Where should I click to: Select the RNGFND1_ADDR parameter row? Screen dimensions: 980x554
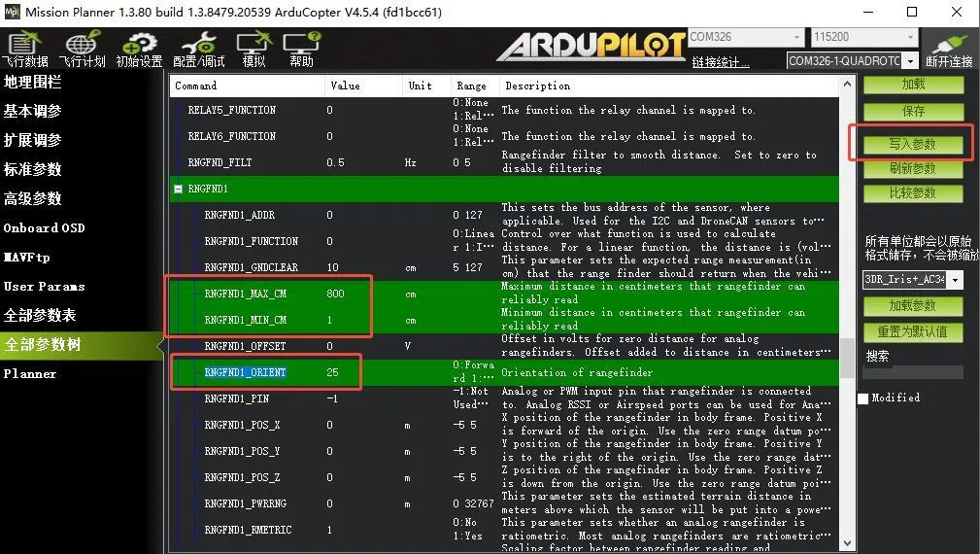click(x=506, y=215)
